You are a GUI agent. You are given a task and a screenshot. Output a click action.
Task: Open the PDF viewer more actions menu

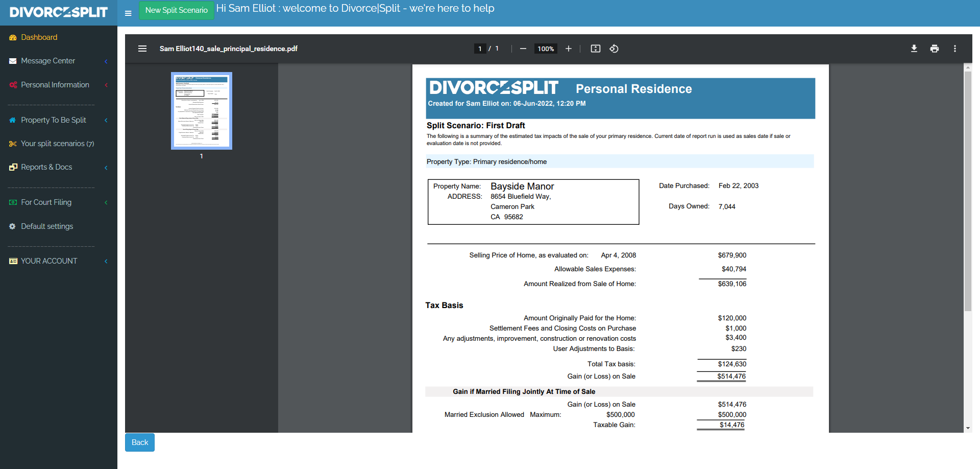tap(954, 49)
